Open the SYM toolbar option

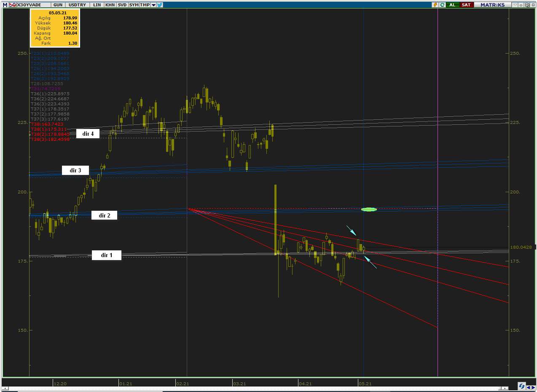click(x=134, y=5)
